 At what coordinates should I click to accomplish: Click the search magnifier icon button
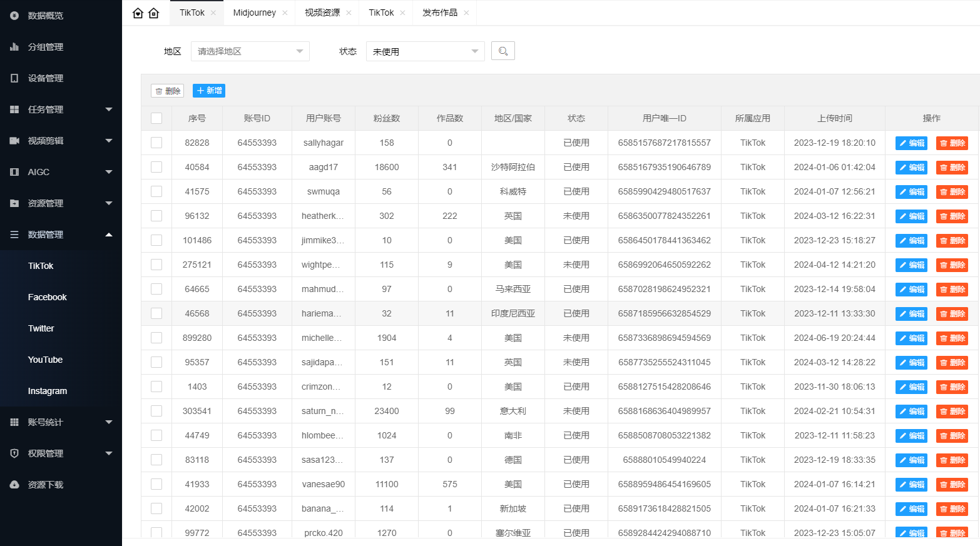[x=503, y=51]
